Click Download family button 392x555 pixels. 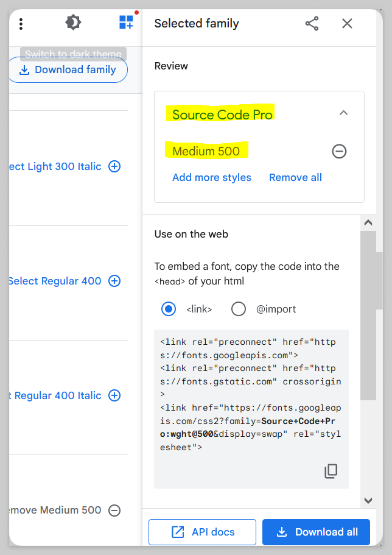68,69
